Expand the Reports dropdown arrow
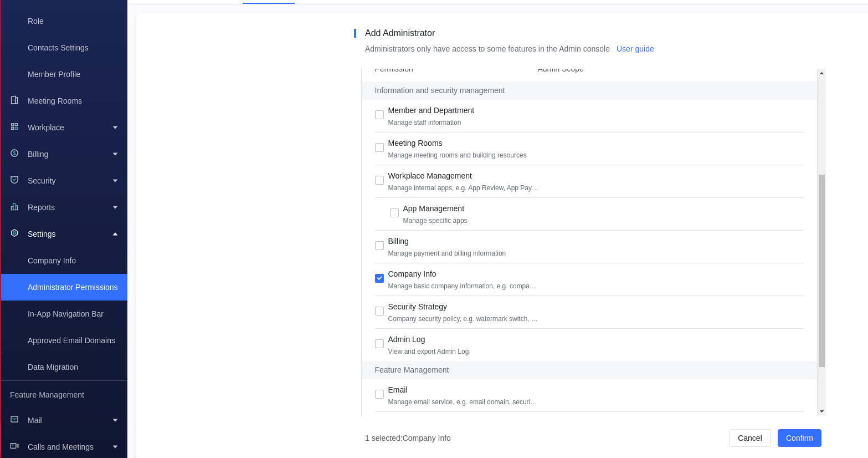This screenshot has height=458, width=868. [x=115, y=207]
